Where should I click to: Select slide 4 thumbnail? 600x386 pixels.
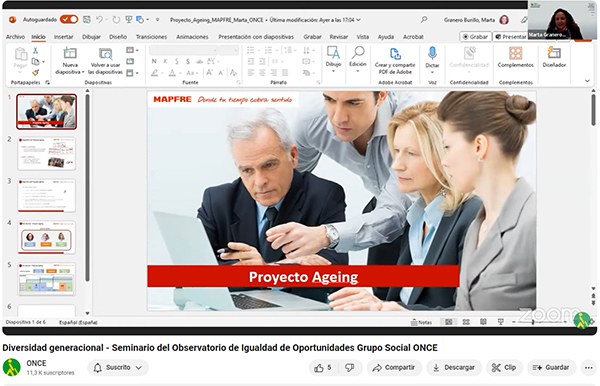coord(46,237)
